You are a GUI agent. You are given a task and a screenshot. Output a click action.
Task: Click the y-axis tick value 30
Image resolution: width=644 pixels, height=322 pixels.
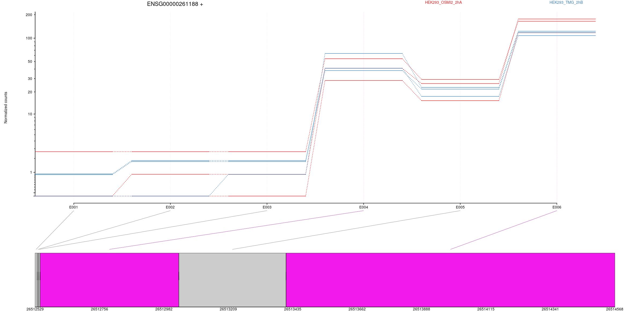[x=30, y=79]
